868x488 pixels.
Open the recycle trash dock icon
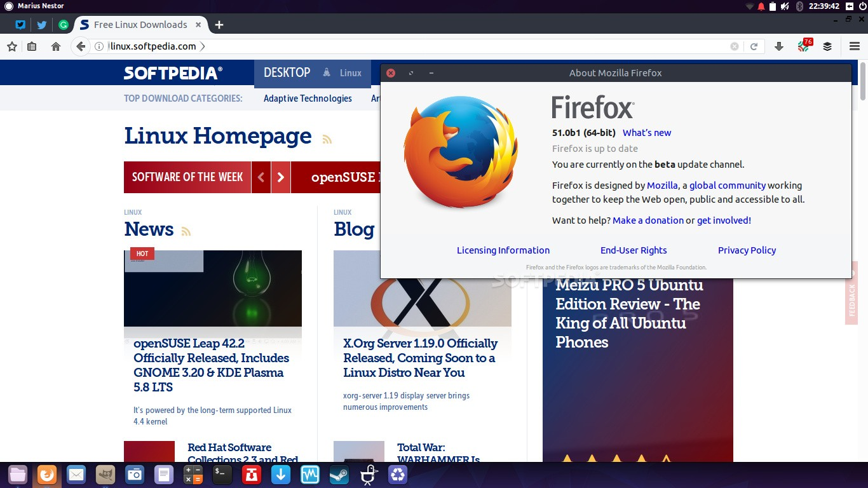pyautogui.click(x=398, y=475)
